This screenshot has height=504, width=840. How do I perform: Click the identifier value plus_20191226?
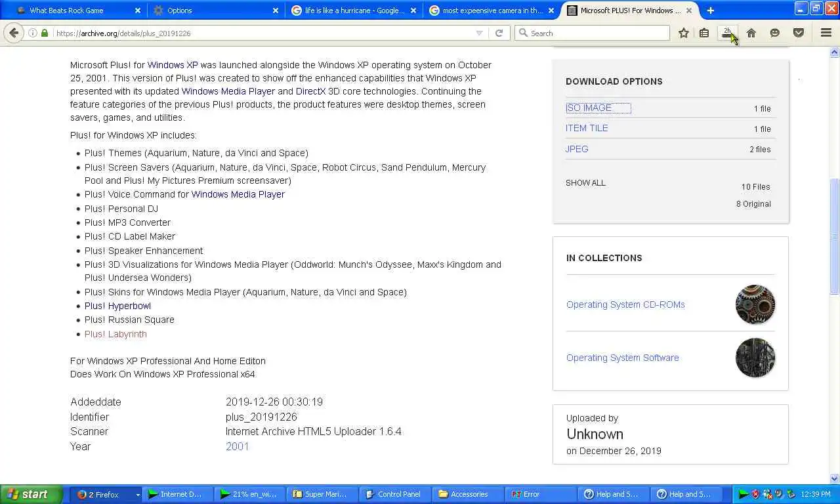click(261, 417)
